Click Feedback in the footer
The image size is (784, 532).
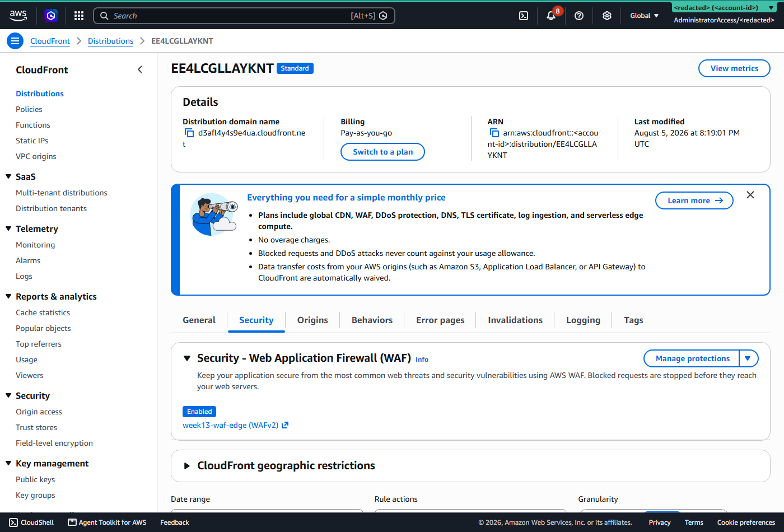click(175, 522)
